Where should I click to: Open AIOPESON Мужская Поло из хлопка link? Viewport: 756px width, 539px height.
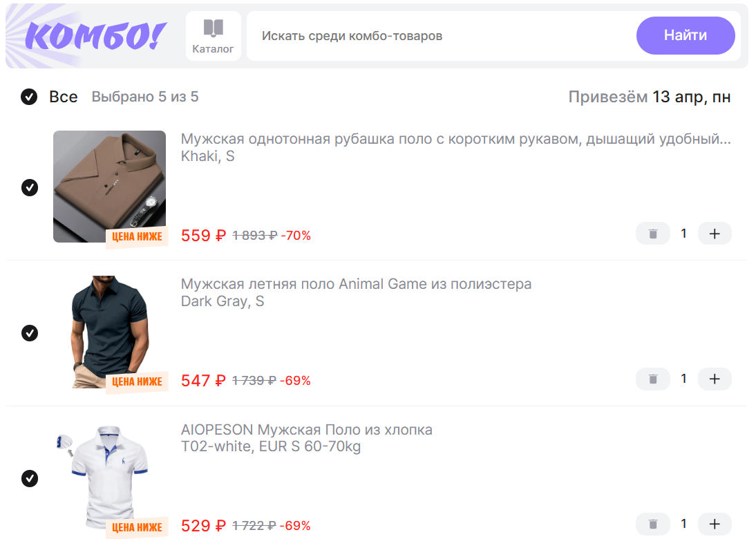pyautogui.click(x=307, y=430)
